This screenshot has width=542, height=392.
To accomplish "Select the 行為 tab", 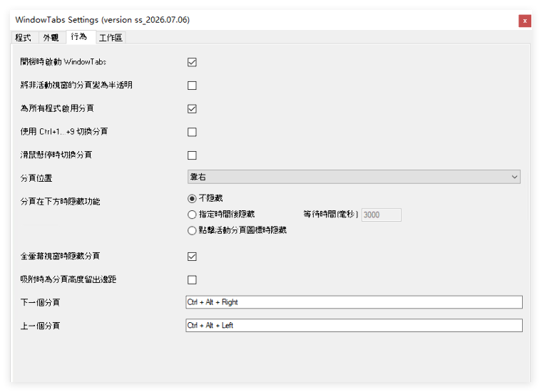I will 79,36.
